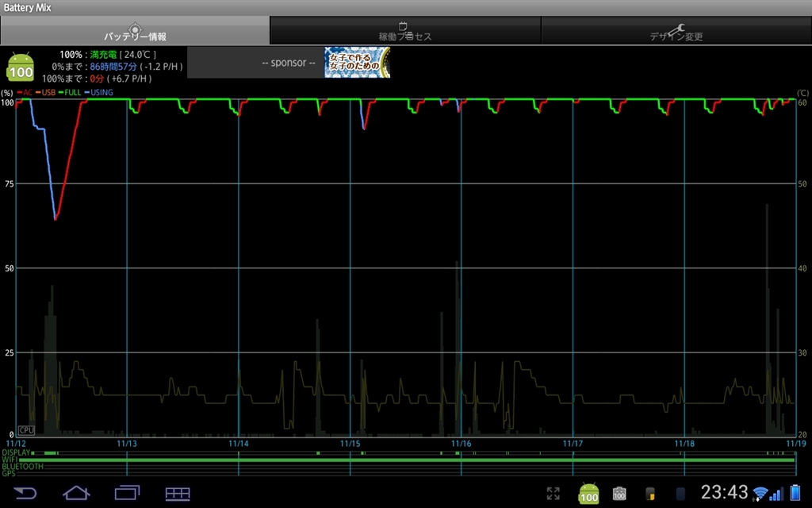Tap the 86時間57分 remaining time text

(x=113, y=67)
